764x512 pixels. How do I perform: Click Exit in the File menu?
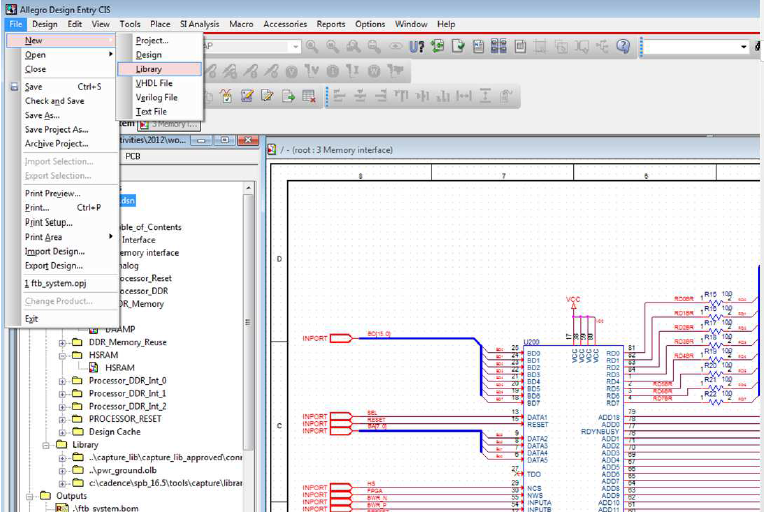[61, 319]
